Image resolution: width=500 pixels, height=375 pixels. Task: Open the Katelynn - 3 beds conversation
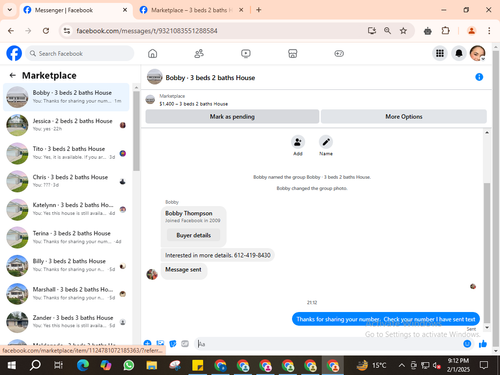click(66, 209)
